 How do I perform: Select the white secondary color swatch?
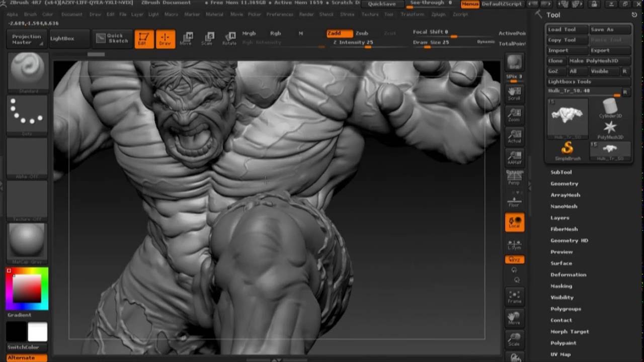click(37, 332)
